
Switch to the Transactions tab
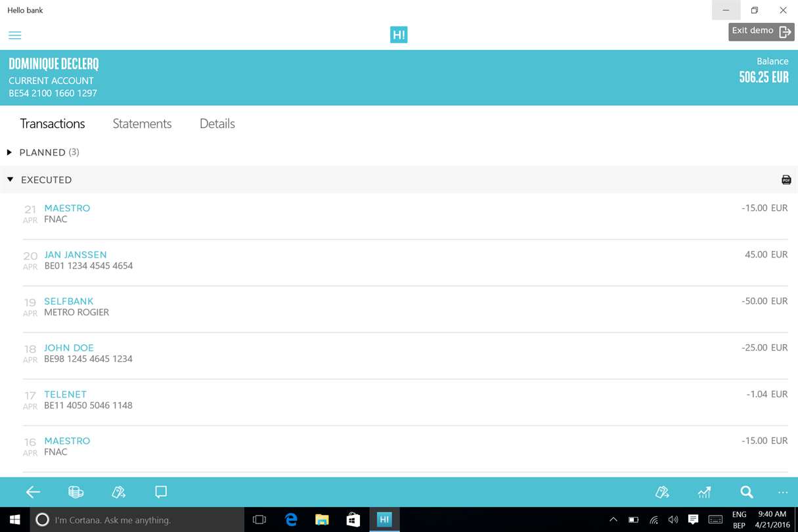53,123
